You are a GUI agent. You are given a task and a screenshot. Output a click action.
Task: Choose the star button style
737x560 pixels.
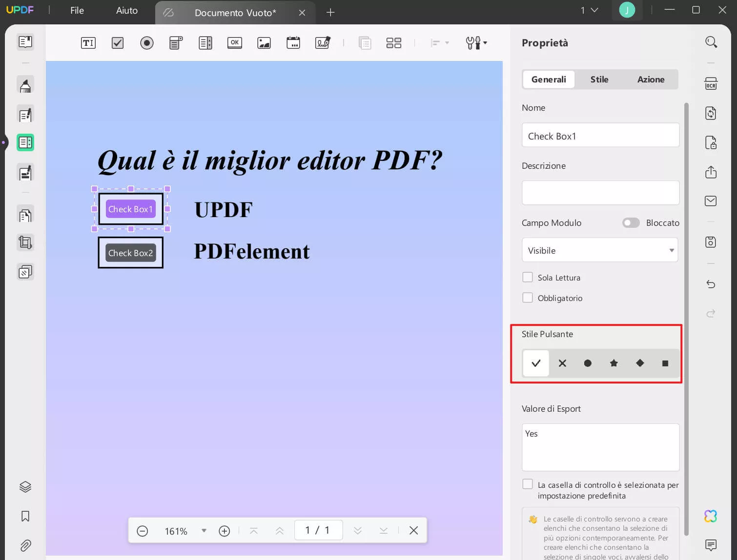[614, 363]
